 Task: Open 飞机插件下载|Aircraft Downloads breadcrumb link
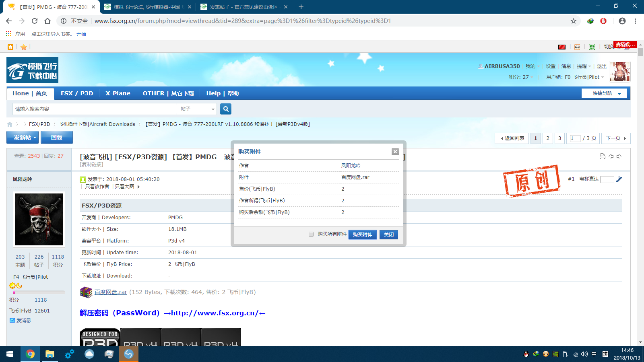97,124
